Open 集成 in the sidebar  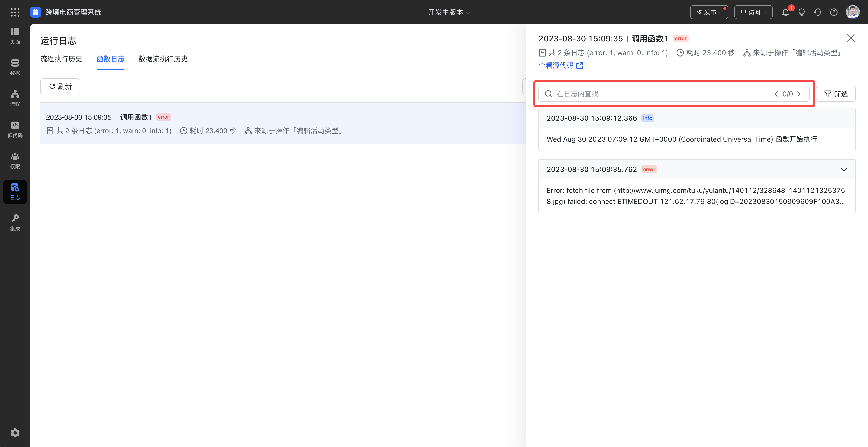[15, 223]
